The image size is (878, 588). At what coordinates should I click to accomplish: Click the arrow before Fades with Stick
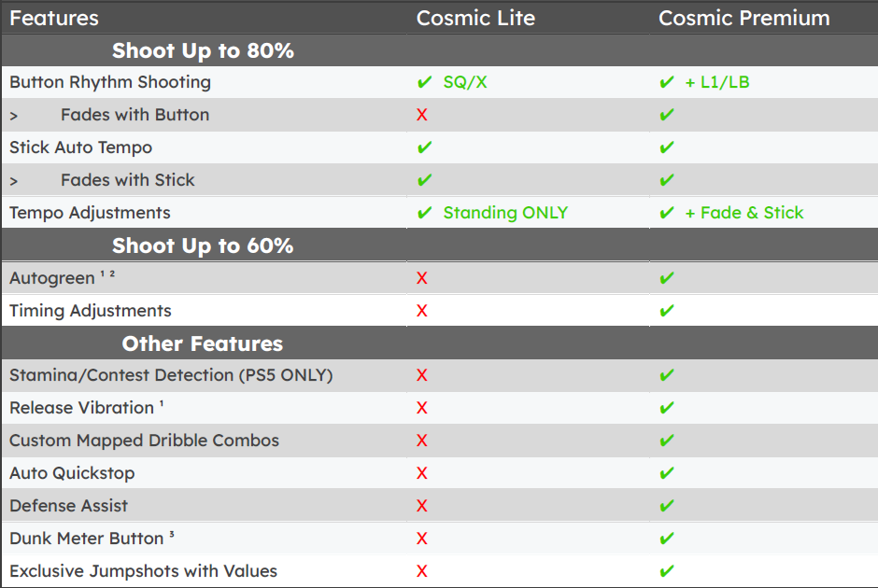(14, 181)
